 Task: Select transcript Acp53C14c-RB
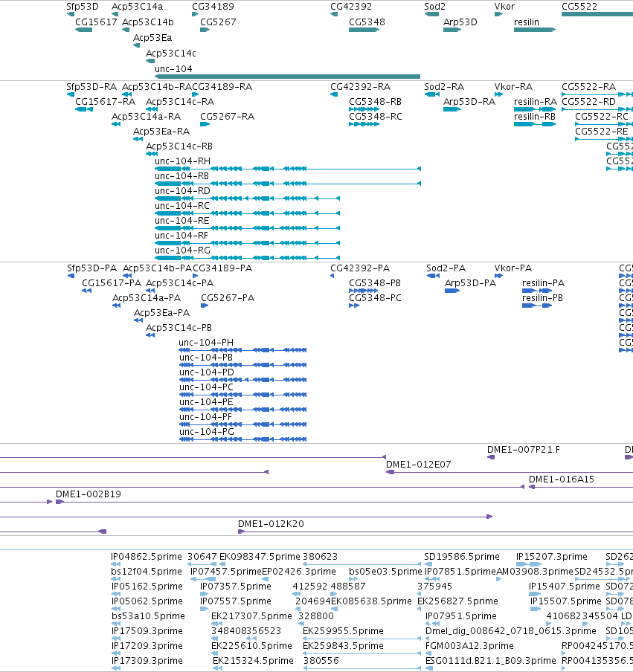click(x=152, y=154)
